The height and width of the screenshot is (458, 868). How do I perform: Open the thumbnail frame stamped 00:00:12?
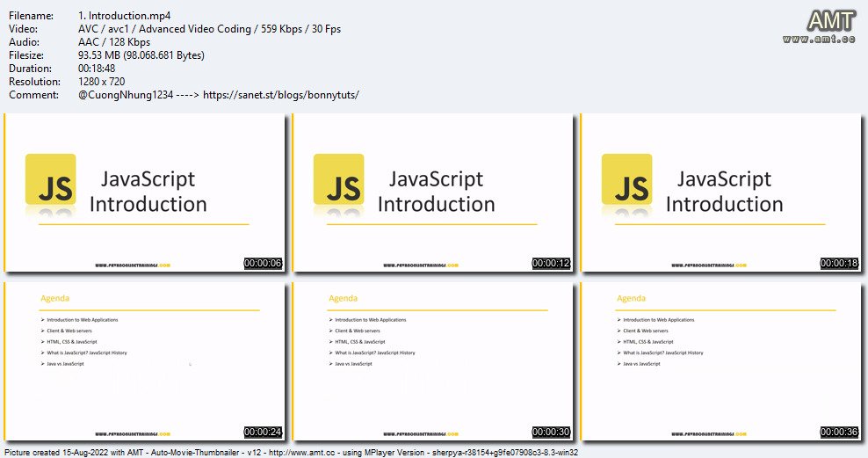(x=433, y=193)
